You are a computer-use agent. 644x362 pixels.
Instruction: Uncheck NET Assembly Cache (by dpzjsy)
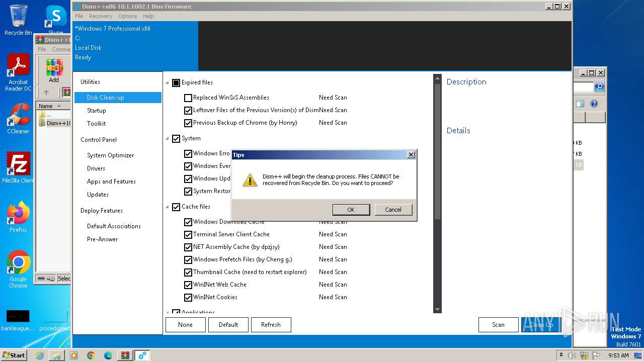pos(188,247)
